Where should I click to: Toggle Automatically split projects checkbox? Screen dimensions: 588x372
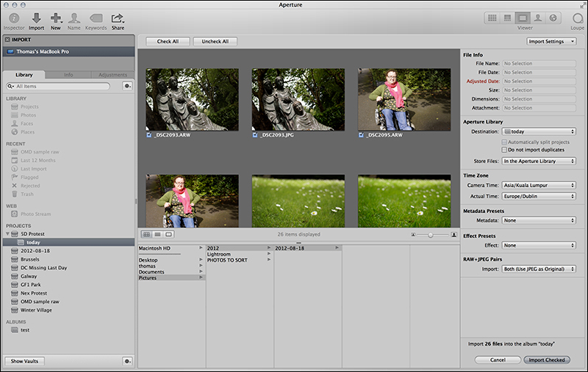click(504, 142)
